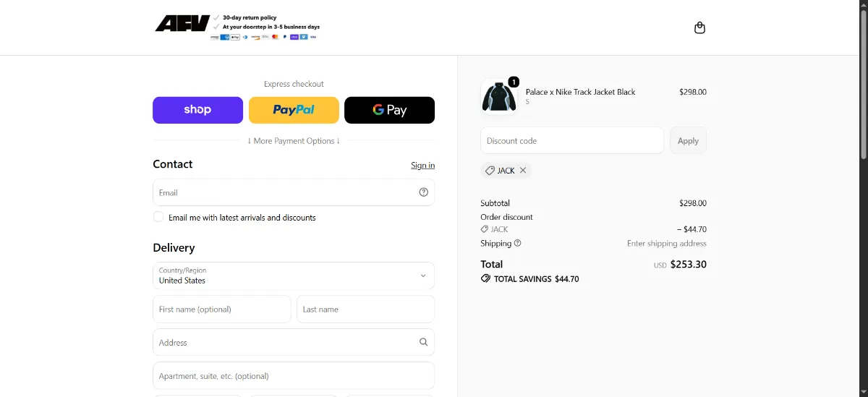Click the Shipping help question icon
The image size is (868, 397).
tap(518, 244)
